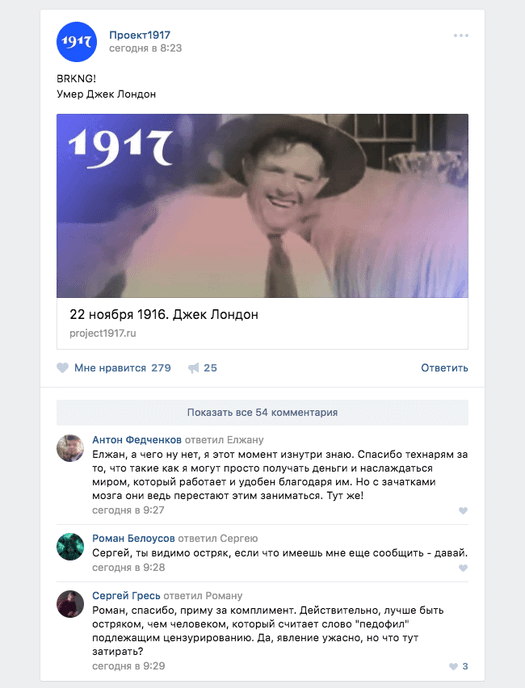Viewport: 525px width, 688px height.
Task: Open Антон Федченков's name link
Action: [137, 440]
